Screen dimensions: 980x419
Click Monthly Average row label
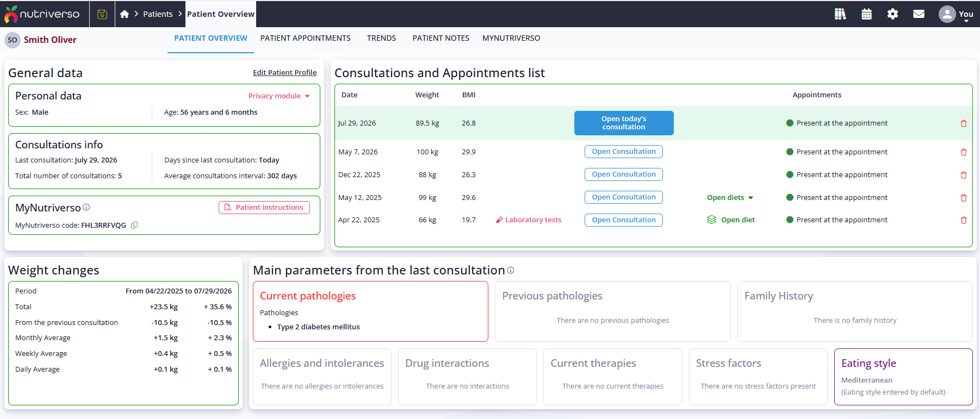pyautogui.click(x=43, y=337)
